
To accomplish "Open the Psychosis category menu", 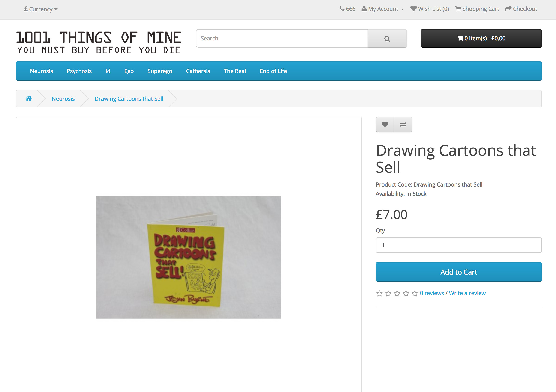I will click(79, 71).
